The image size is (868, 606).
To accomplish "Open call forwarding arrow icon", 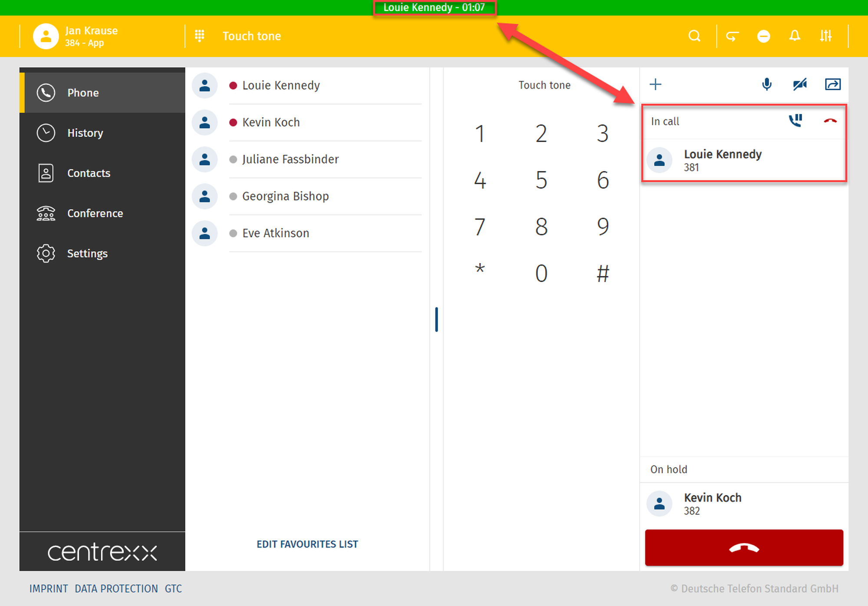I will [732, 36].
